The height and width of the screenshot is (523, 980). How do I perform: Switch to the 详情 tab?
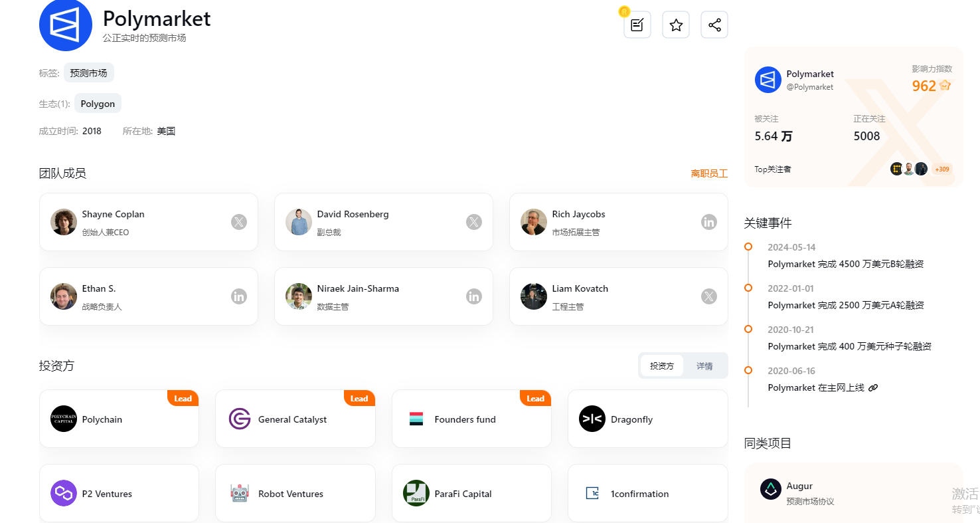coord(704,366)
